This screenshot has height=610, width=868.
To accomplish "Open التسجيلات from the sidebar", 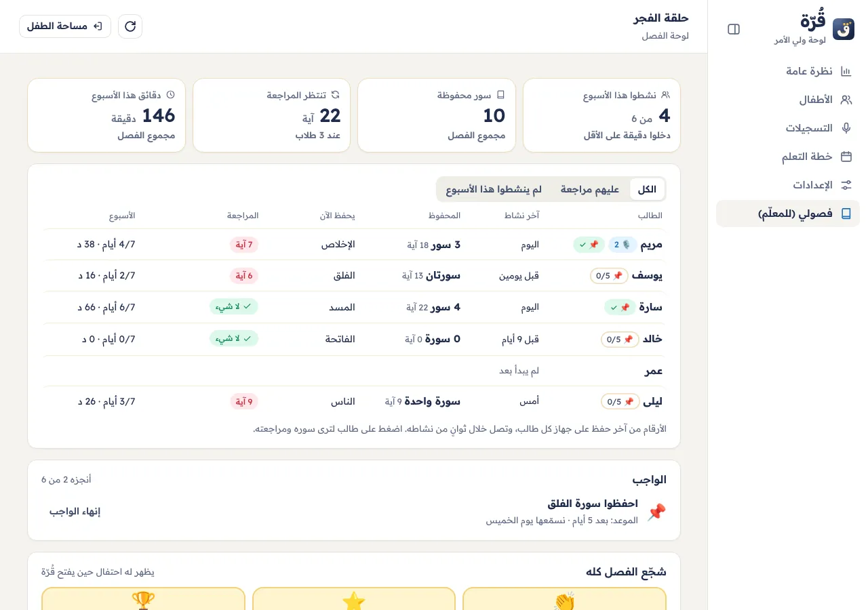I will pyautogui.click(x=788, y=128).
